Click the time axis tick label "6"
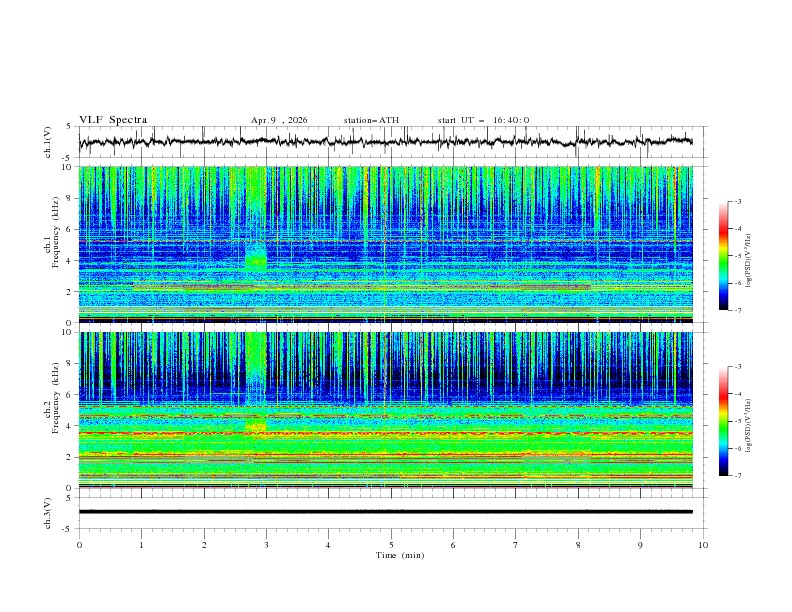 point(453,545)
